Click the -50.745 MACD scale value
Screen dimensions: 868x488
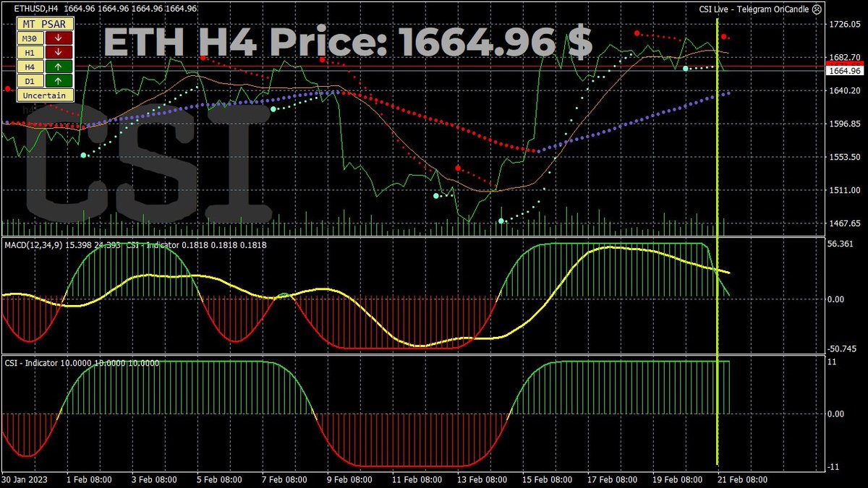(843, 348)
